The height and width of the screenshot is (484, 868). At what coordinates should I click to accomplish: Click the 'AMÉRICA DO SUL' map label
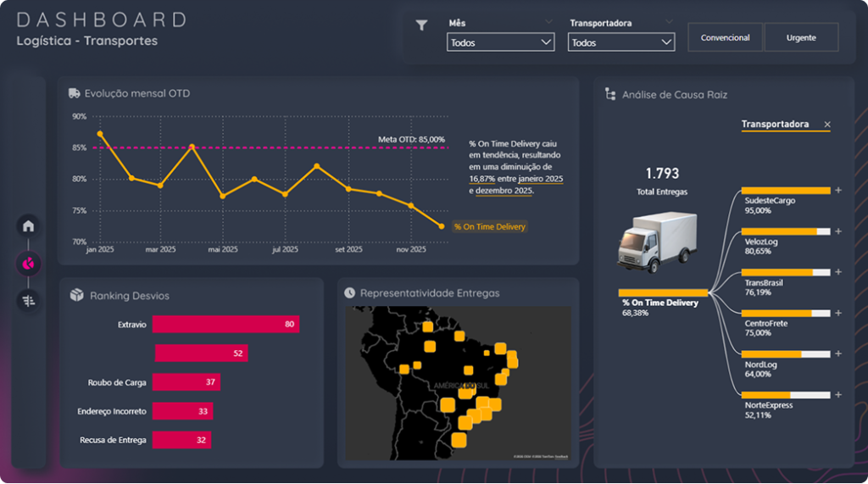(x=462, y=386)
